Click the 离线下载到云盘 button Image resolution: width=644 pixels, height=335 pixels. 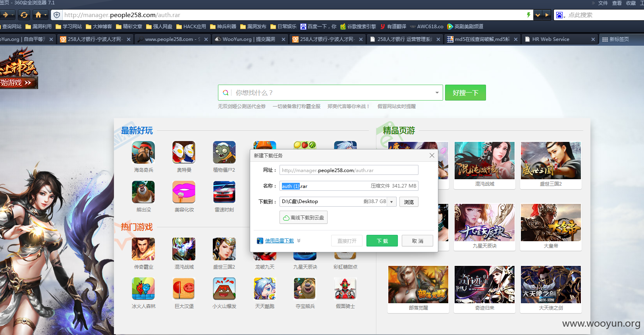pos(303,217)
